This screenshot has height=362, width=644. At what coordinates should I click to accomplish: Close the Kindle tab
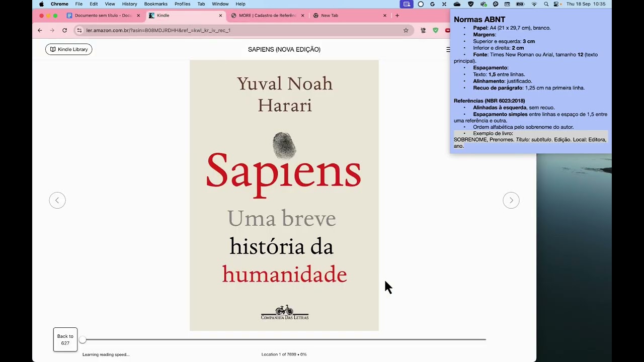pos(220,16)
